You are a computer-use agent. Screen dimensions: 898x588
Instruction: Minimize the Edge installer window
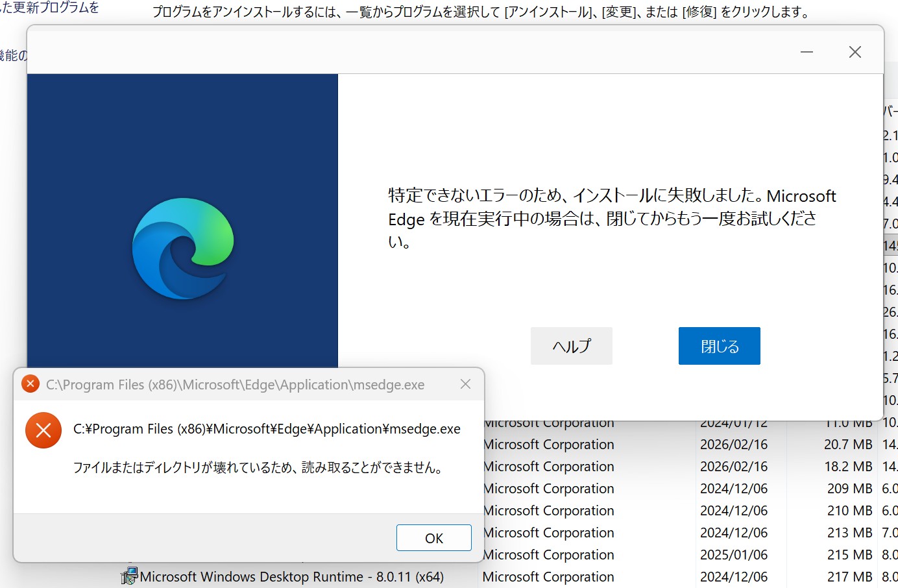[x=807, y=52]
